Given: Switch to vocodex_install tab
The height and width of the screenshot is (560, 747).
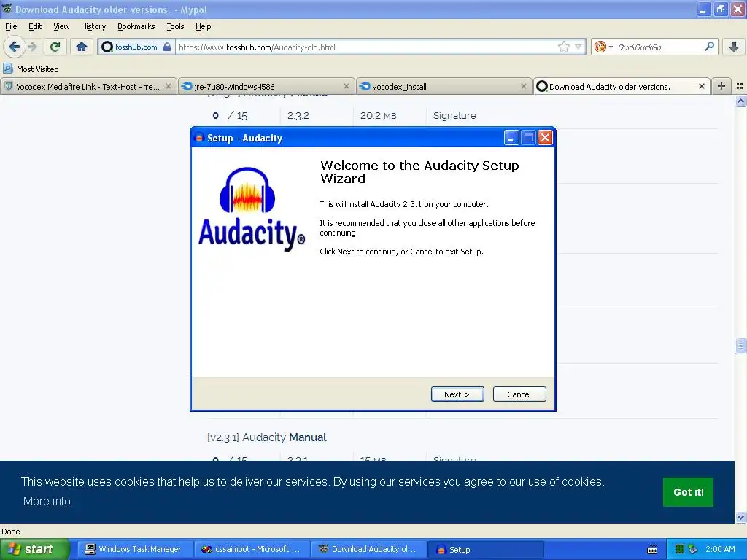Looking at the screenshot, I should pyautogui.click(x=443, y=86).
